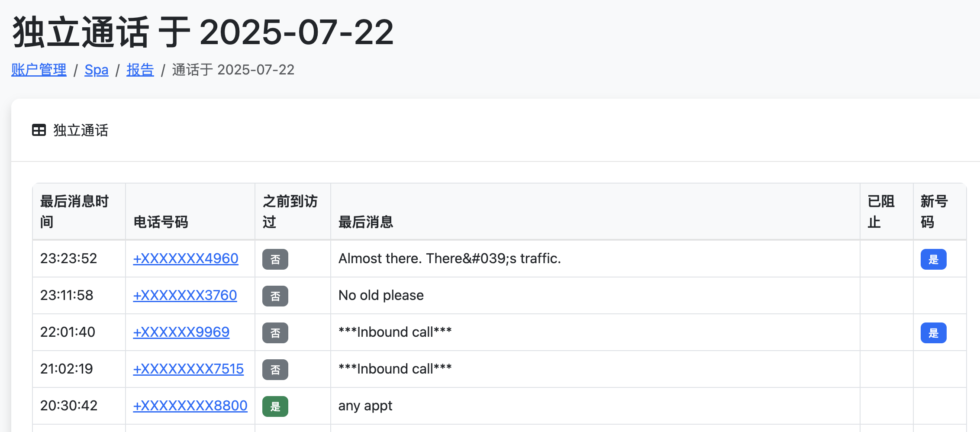This screenshot has width=980, height=432.
Task: Click the Inbound call message in the 21:02:19 row
Action: [395, 369]
